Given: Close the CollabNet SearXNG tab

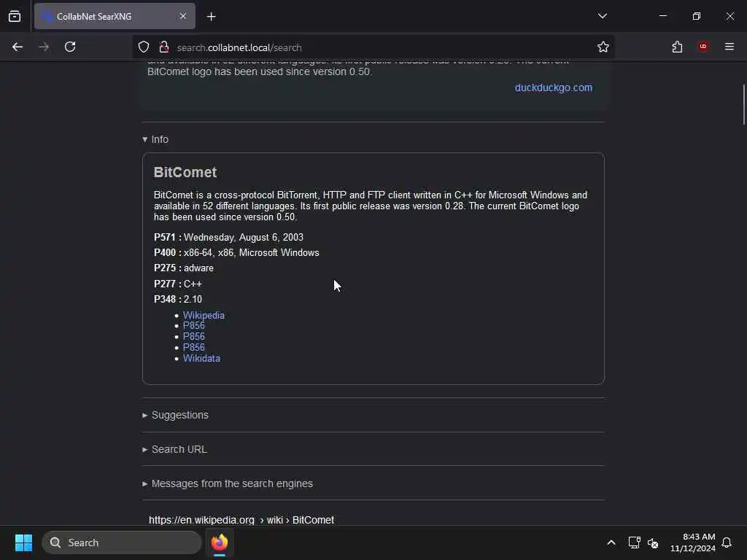Looking at the screenshot, I should pyautogui.click(x=183, y=16).
